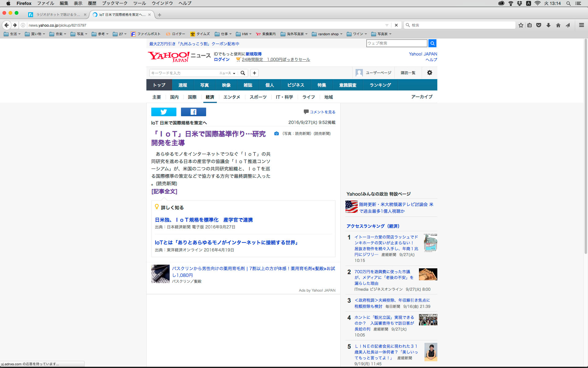Open Yahoo news settings gear

point(430,73)
